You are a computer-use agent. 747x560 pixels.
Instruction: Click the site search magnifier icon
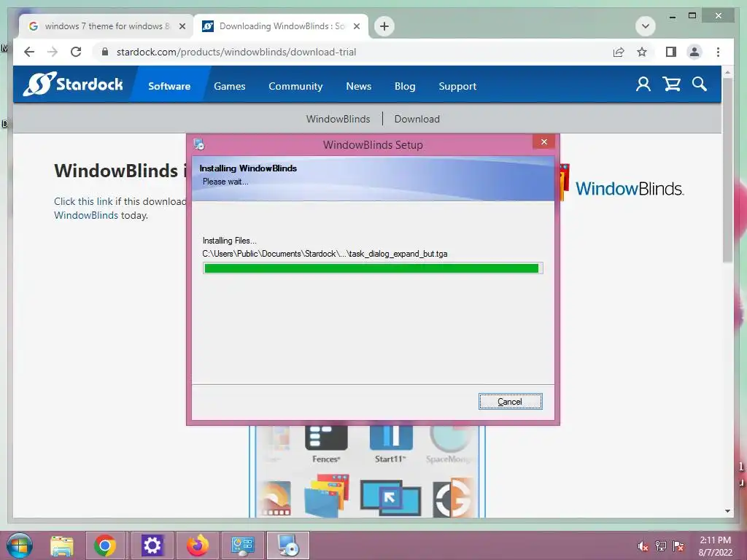(700, 85)
